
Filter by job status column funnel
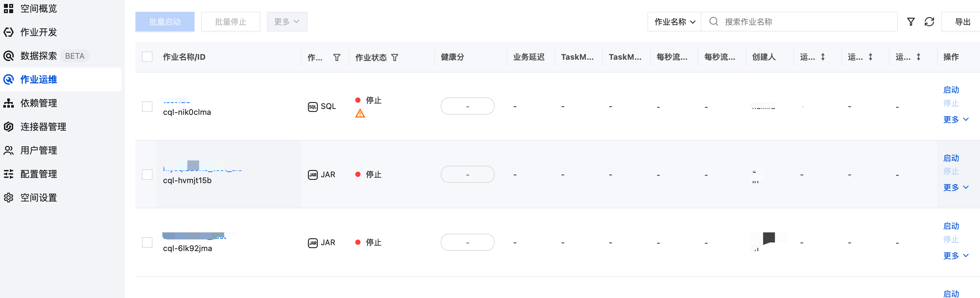click(394, 57)
